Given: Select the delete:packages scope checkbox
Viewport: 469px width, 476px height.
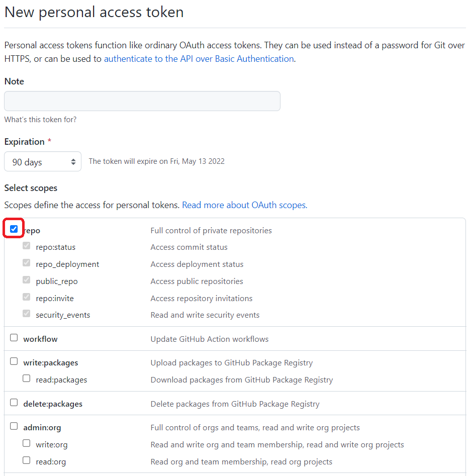Looking at the screenshot, I should (x=14, y=403).
